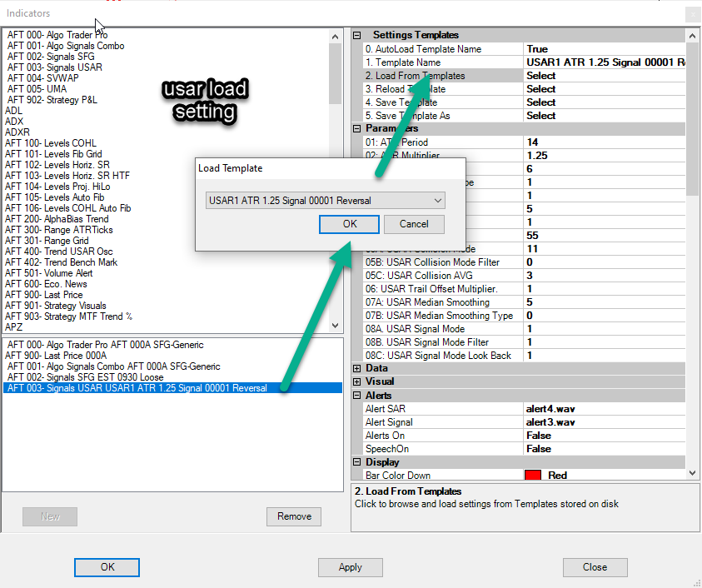702x588 pixels.
Task: Collapse the Settings Templates section
Action: pyautogui.click(x=358, y=36)
